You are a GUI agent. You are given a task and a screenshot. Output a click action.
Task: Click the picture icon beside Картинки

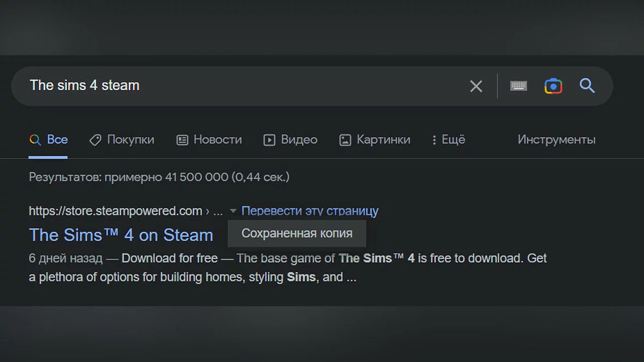click(x=345, y=140)
